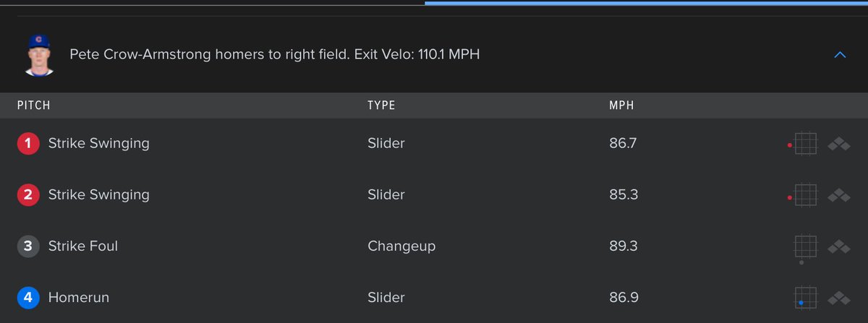
Task: Select red pitch number 1 badge
Action: click(28, 144)
